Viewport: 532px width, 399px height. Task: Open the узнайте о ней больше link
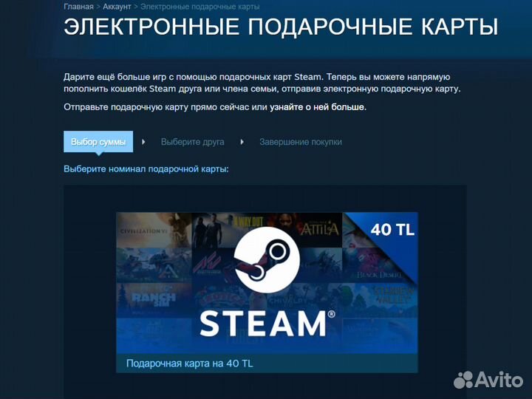coord(317,107)
